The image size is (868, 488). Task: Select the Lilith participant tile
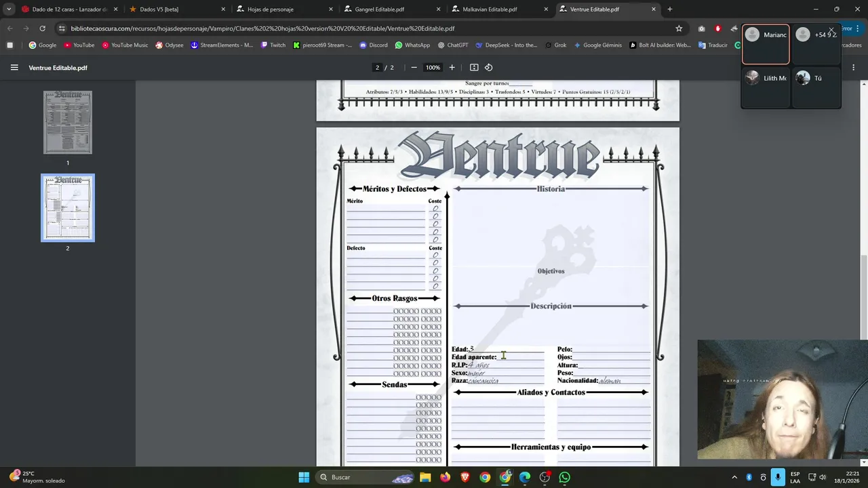tap(766, 87)
